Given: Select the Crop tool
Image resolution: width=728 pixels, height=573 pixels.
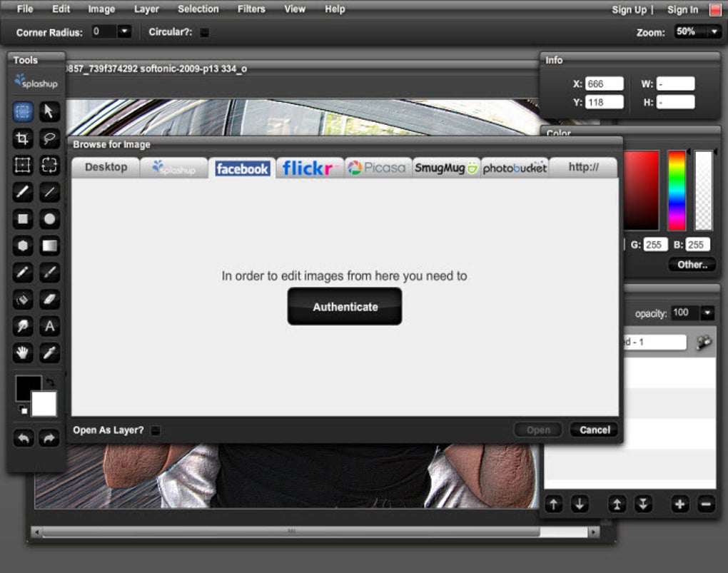Looking at the screenshot, I should point(23,138).
